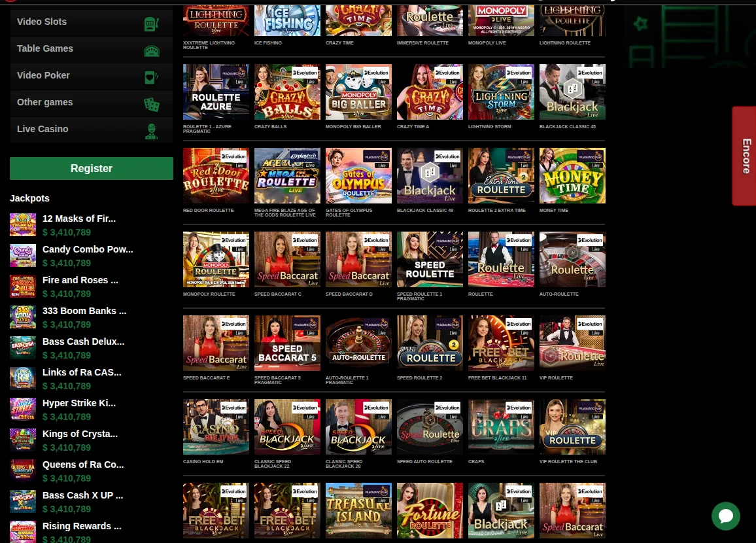Open the Table Games category

(91, 49)
